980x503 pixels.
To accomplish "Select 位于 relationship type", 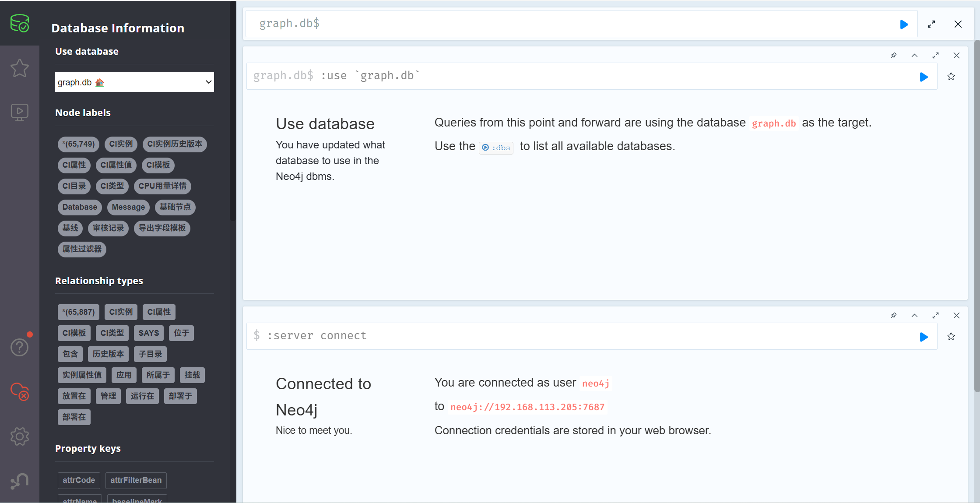I will click(x=181, y=333).
